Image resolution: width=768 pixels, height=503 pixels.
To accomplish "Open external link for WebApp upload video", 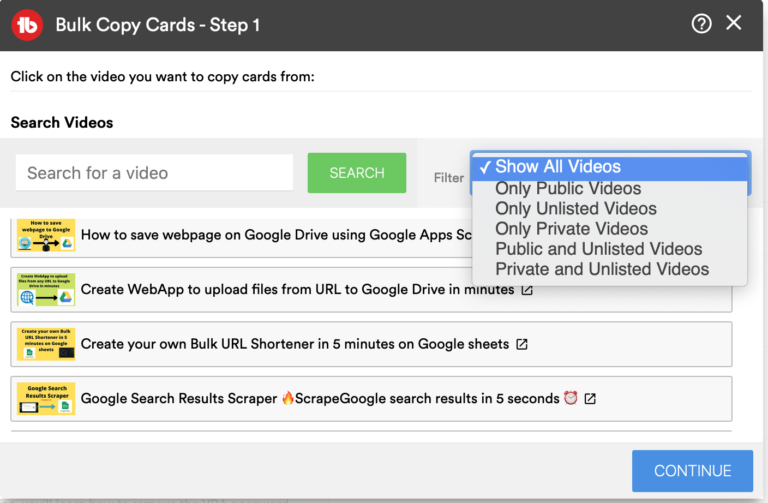I will point(527,290).
